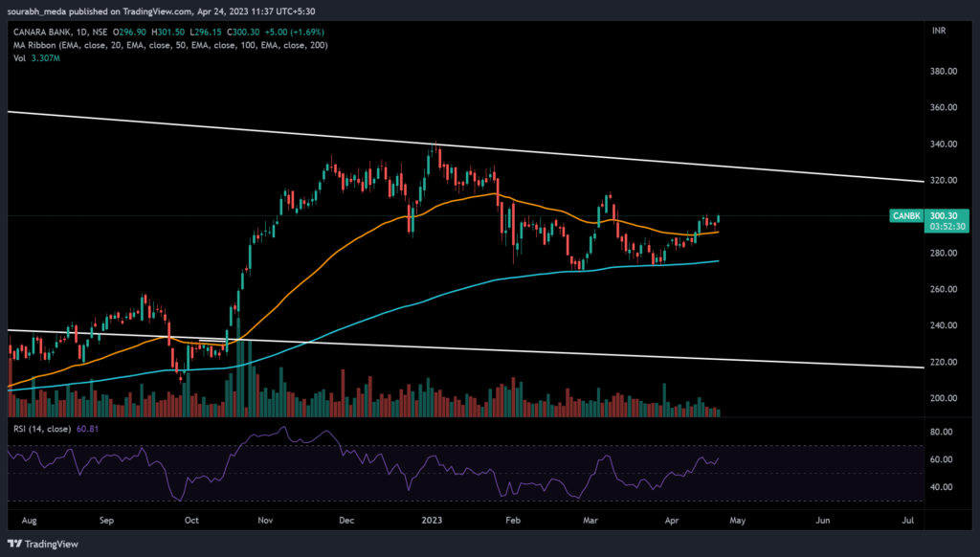
Task: Click the 240.00 price axis label
Action: [943, 325]
